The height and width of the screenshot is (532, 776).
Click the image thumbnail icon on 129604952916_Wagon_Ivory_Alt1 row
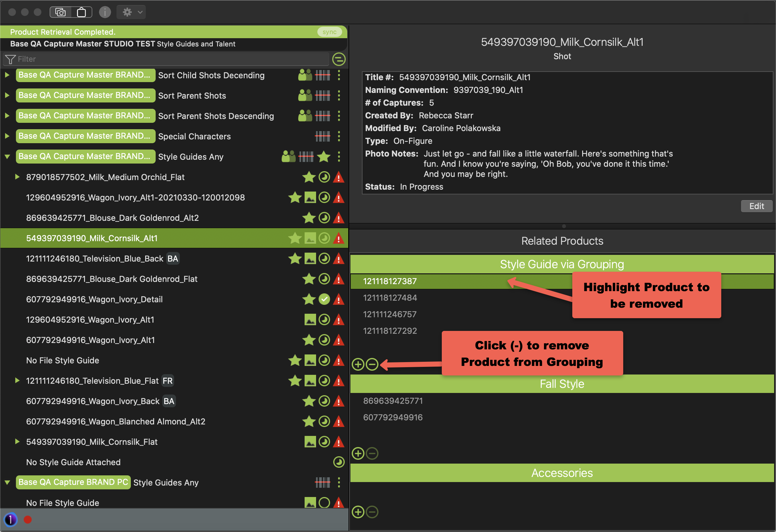[x=310, y=320]
